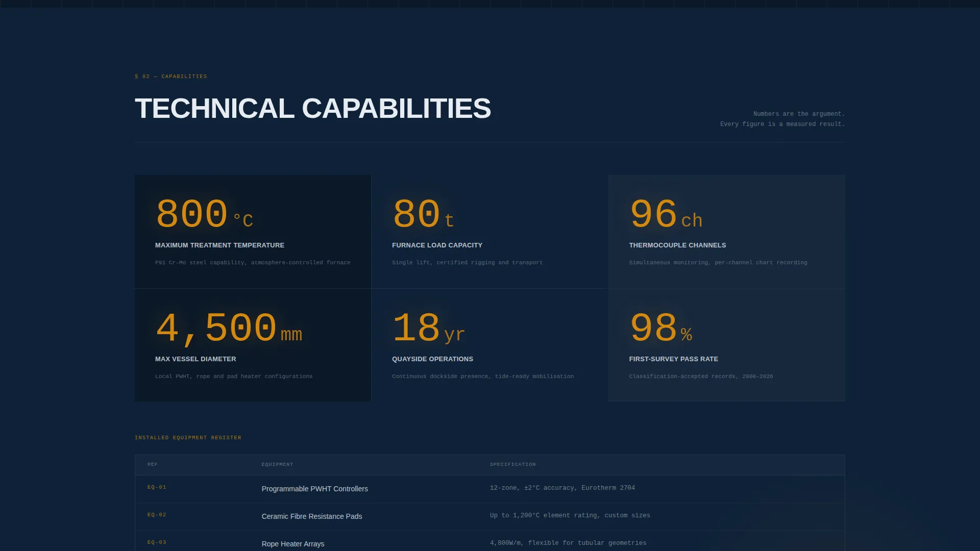
Task: Click the 'TECHNICAL CAPABILITIES' heading
Action: [x=312, y=109]
